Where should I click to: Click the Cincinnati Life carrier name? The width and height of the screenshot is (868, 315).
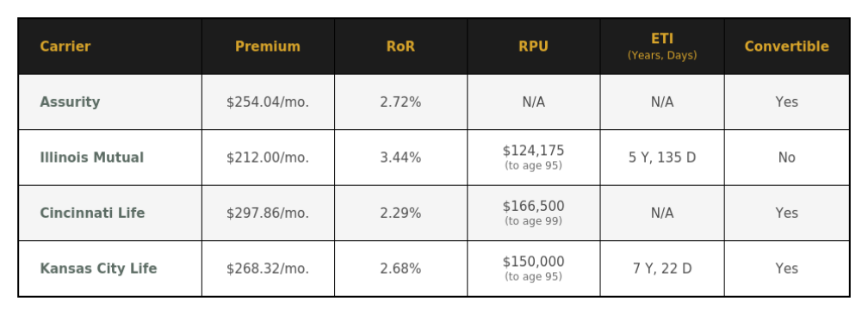click(x=92, y=213)
